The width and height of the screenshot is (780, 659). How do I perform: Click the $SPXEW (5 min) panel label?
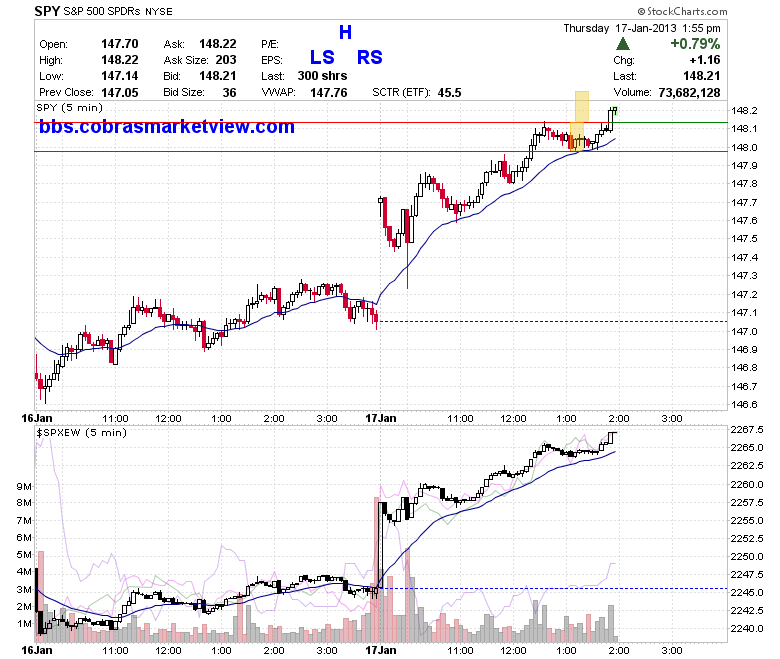(x=82, y=432)
